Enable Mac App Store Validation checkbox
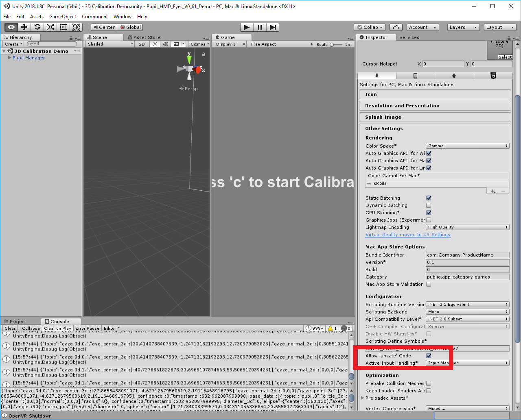The height and width of the screenshot is (420, 521). click(x=429, y=284)
